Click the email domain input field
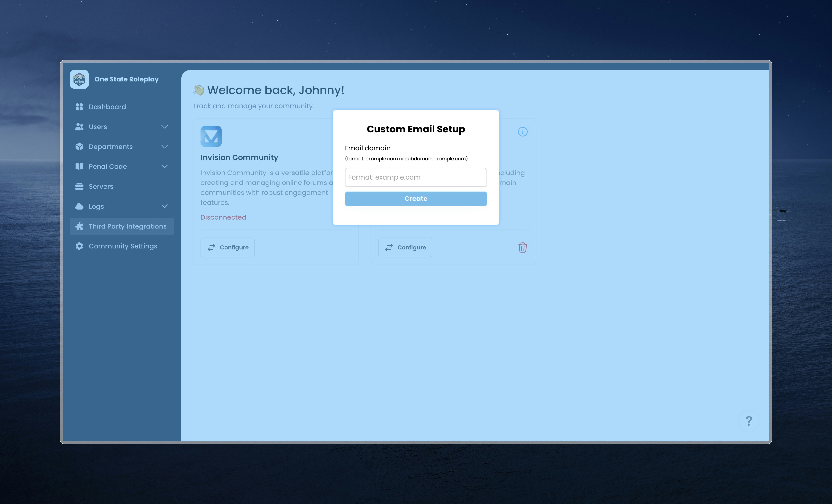 pyautogui.click(x=416, y=177)
